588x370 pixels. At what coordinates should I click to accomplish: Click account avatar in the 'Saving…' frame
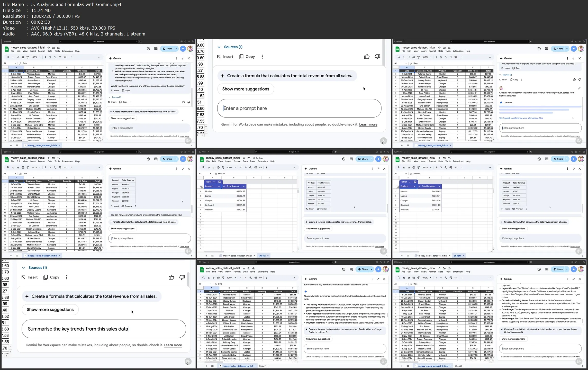pos(386,159)
